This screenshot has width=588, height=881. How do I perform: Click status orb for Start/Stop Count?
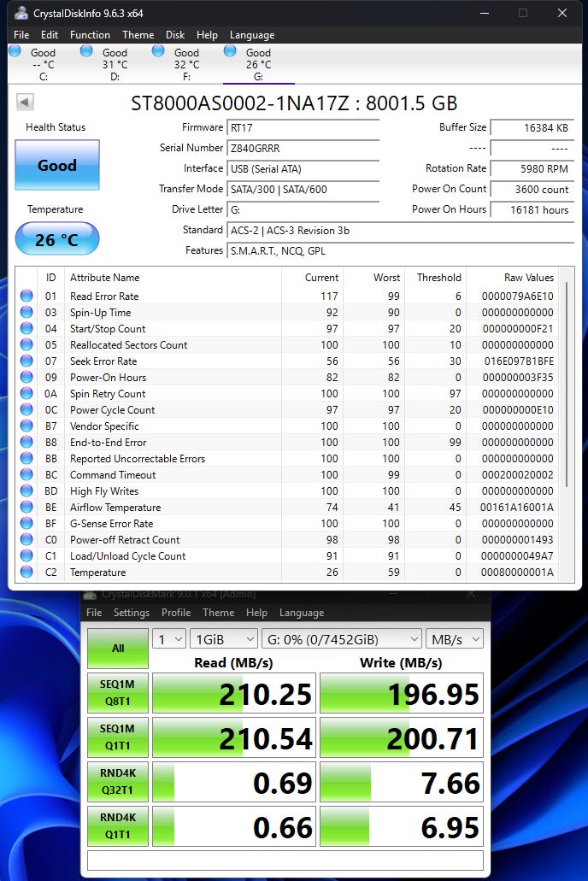(26, 328)
